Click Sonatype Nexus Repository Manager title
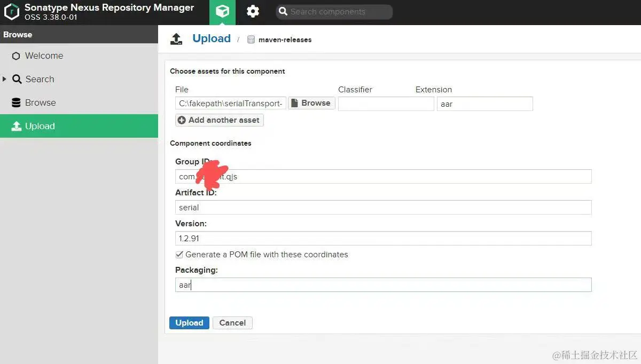This screenshot has width=641, height=364. pos(110,8)
